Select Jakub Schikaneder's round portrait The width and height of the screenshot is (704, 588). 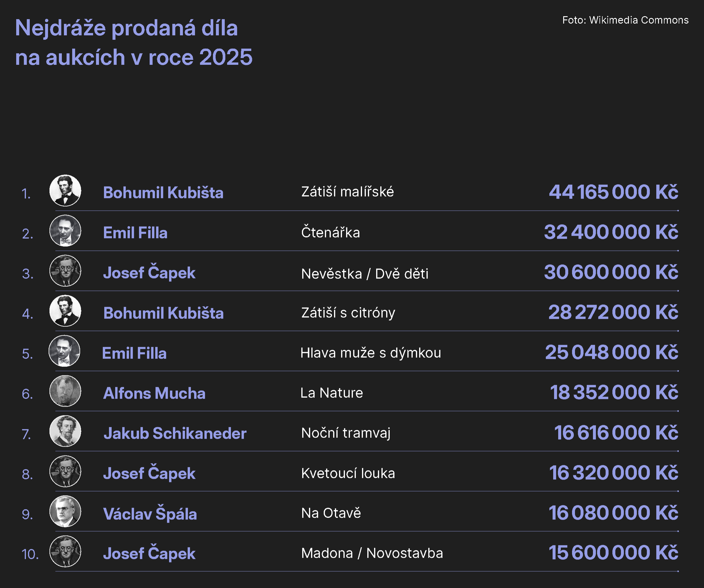(65, 431)
